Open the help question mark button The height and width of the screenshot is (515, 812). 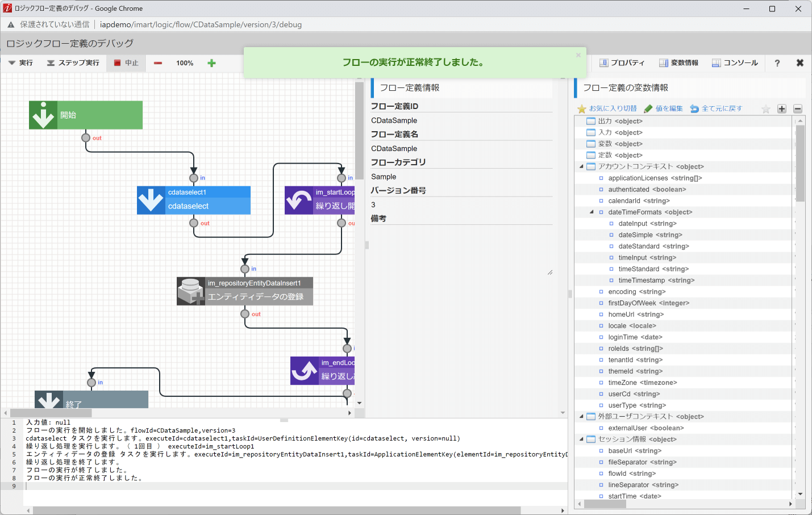pyautogui.click(x=777, y=63)
